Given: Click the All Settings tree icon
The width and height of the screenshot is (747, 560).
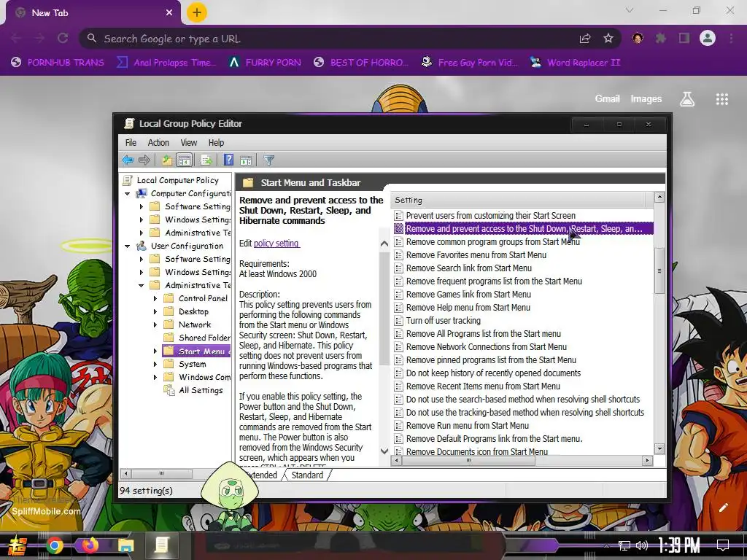Looking at the screenshot, I should [x=169, y=390].
